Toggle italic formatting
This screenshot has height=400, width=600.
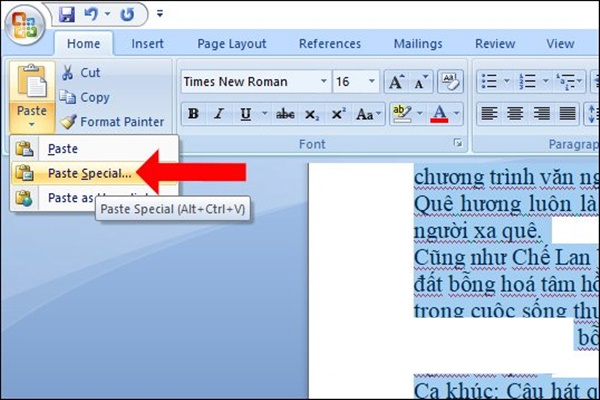219,114
